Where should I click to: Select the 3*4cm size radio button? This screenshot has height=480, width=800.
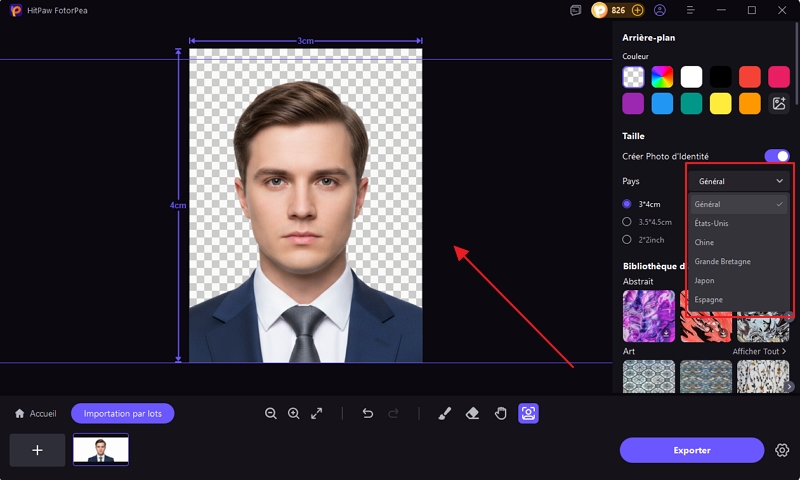627,204
